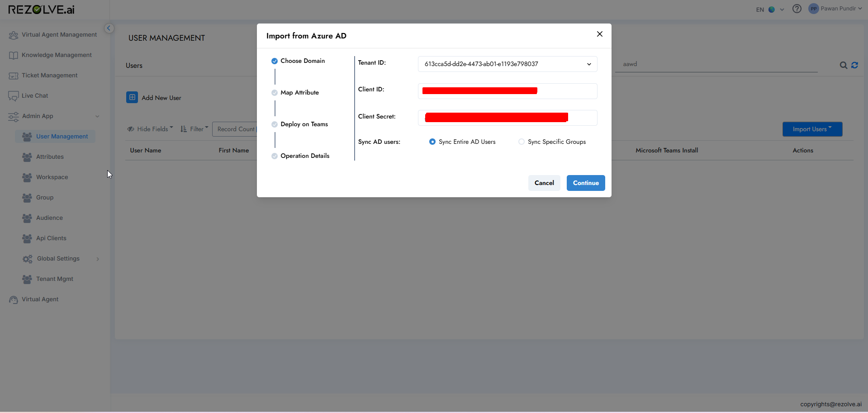Click the Cancel button
868x413 pixels.
(x=544, y=183)
